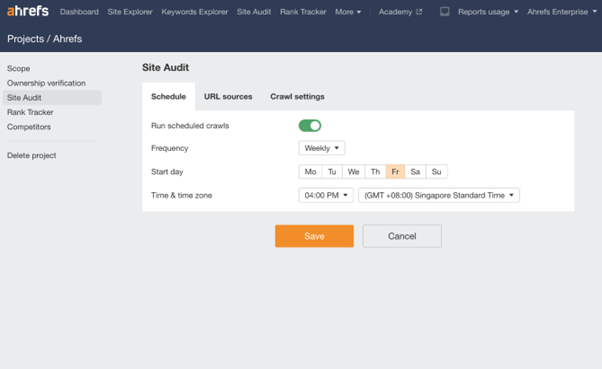Screen dimensions: 602x369
Task: Open Site Audit in top navigation
Action: click(254, 12)
